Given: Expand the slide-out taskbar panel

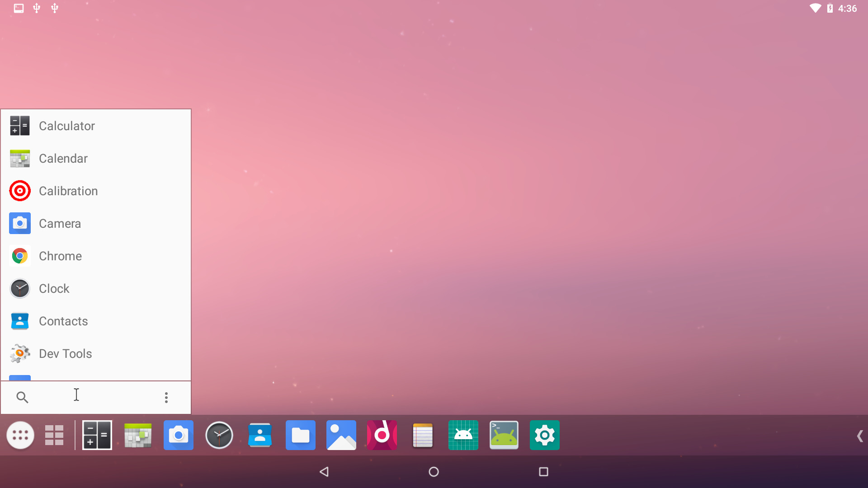Looking at the screenshot, I should pos(860,436).
